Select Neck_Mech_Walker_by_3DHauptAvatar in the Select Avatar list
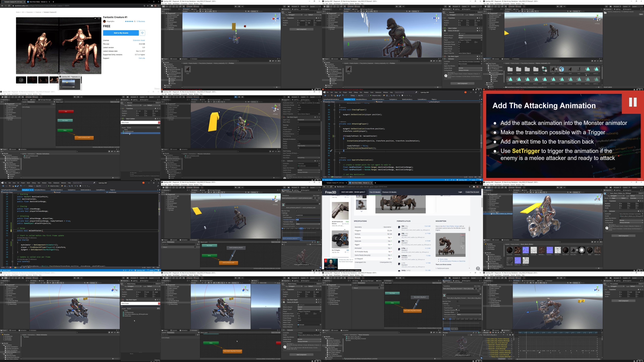This screenshot has width=644, height=362. [x=136, y=314]
